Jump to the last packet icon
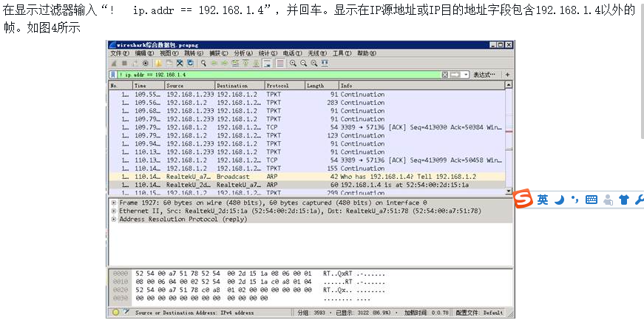 coord(256,64)
